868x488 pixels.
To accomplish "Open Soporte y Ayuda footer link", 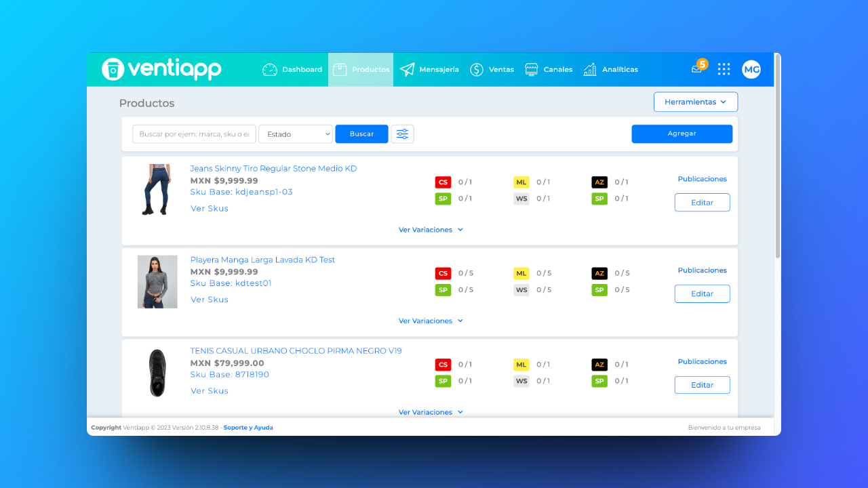I will pyautogui.click(x=248, y=428).
